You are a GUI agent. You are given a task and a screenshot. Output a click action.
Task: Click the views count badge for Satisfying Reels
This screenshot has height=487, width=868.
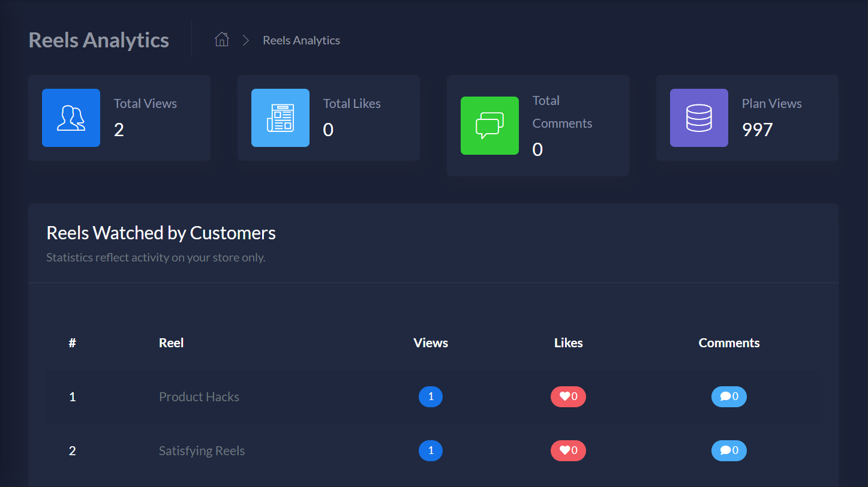pos(431,450)
